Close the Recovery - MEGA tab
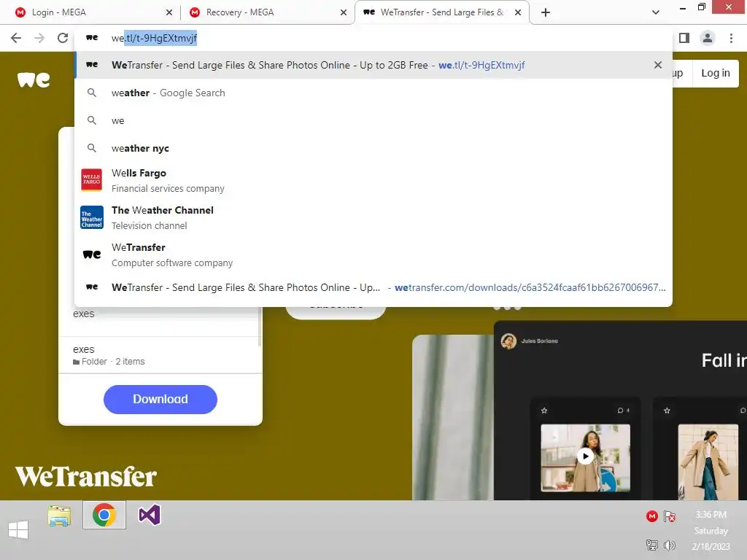 (x=344, y=12)
